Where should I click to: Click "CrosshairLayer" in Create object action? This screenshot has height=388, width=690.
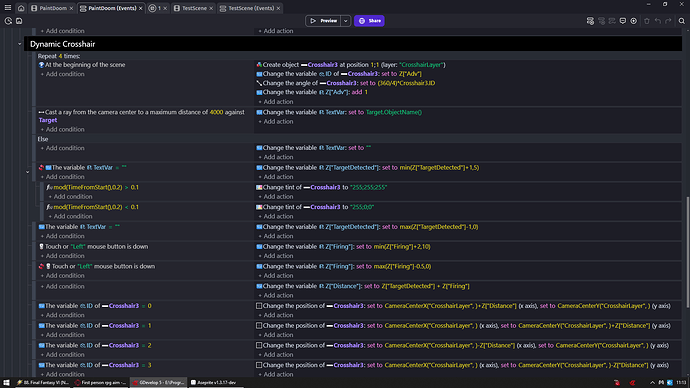click(x=421, y=65)
